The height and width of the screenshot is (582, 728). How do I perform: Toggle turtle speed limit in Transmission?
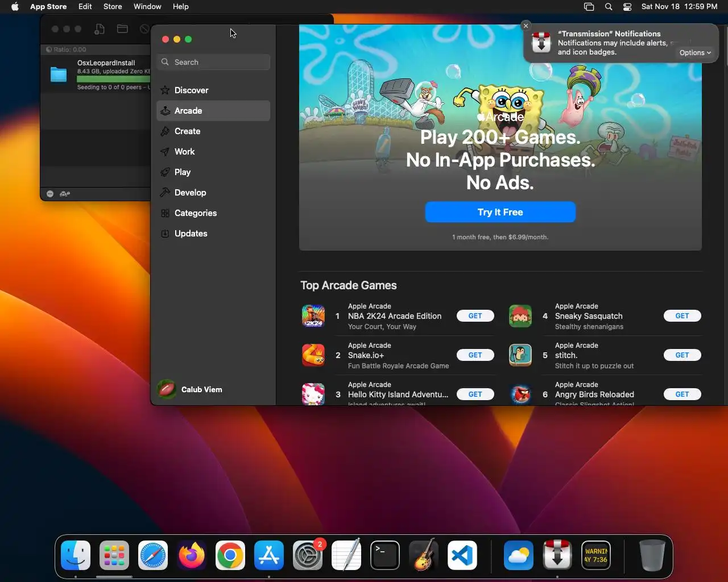pyautogui.click(x=65, y=194)
